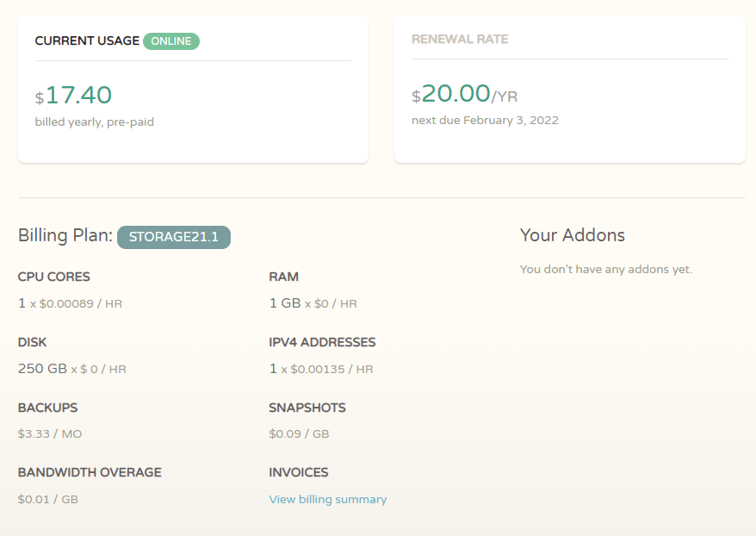Click the CPU Cores label
The image size is (756, 536).
coord(54,277)
